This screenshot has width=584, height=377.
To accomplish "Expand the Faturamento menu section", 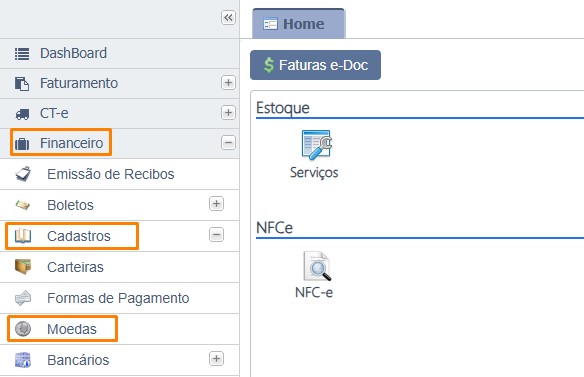I will 228,83.
